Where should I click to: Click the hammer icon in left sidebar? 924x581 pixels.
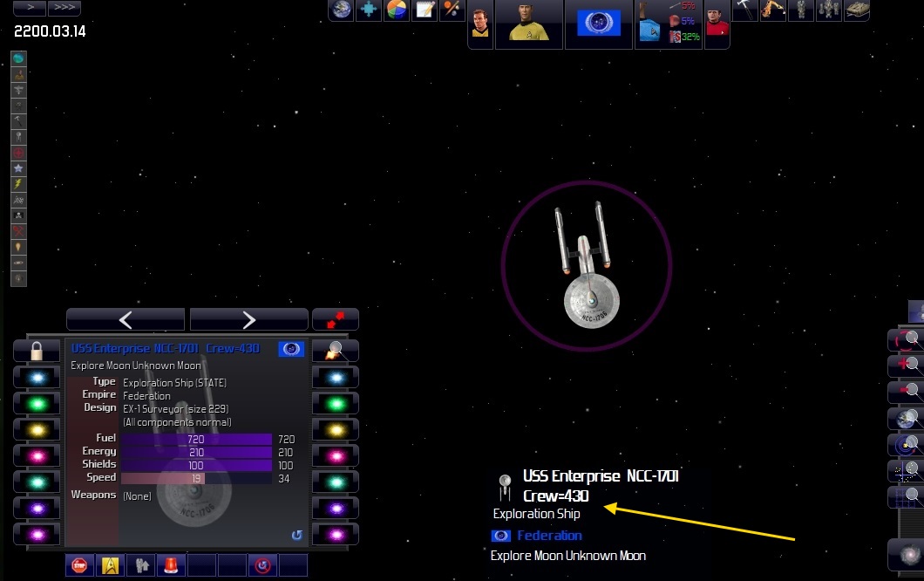(x=18, y=121)
